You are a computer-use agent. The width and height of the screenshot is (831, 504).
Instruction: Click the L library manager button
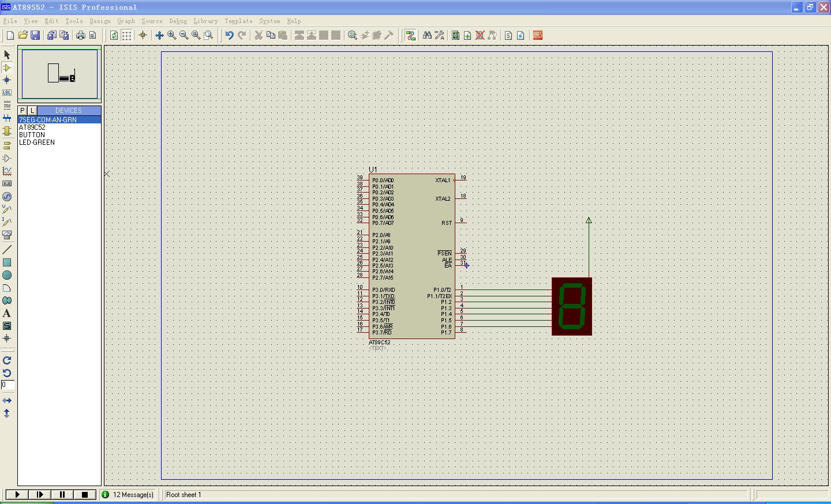(x=32, y=110)
